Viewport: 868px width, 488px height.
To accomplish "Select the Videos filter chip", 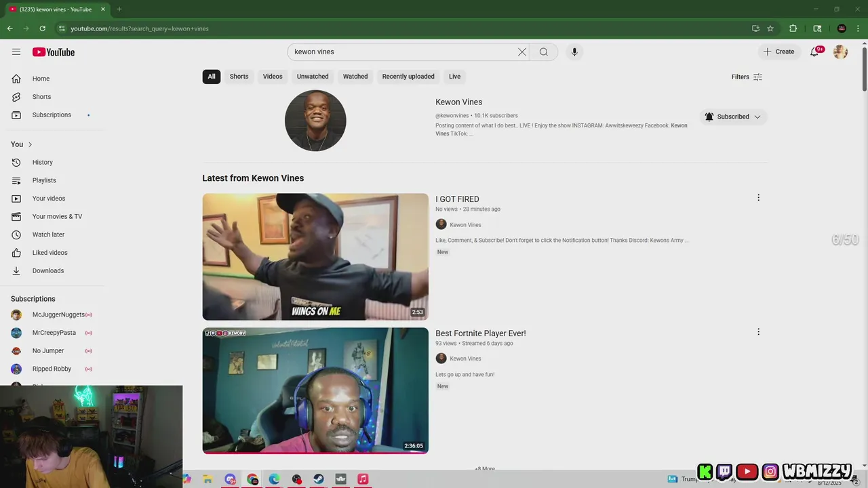I will (x=273, y=77).
